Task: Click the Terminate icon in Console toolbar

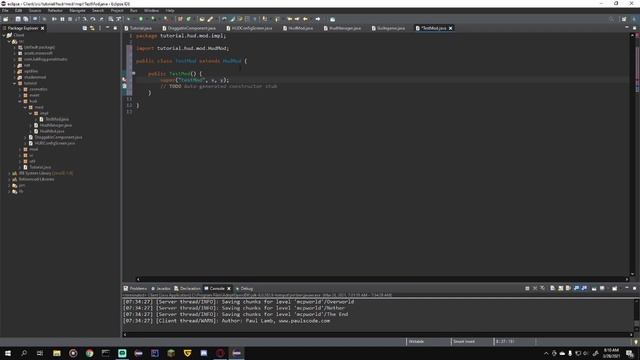Action: coord(527,288)
